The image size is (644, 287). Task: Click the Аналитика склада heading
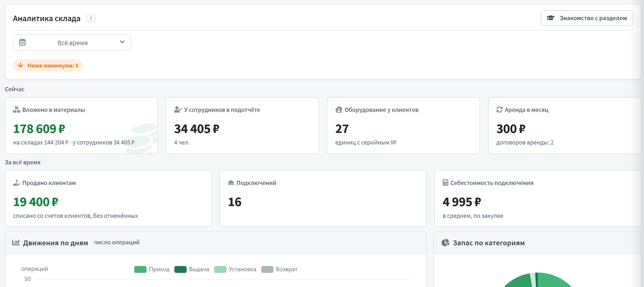pos(47,18)
